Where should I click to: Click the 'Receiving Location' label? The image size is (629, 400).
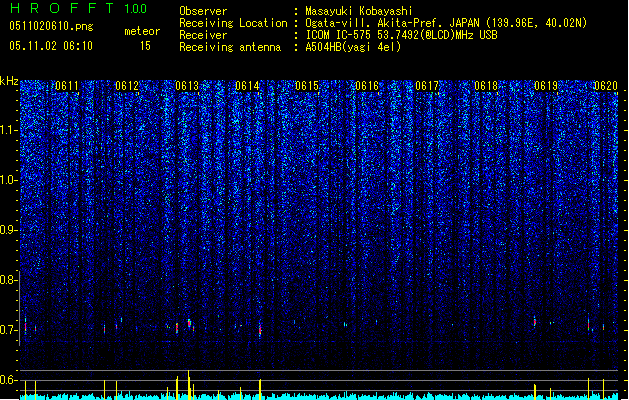pyautogui.click(x=233, y=23)
